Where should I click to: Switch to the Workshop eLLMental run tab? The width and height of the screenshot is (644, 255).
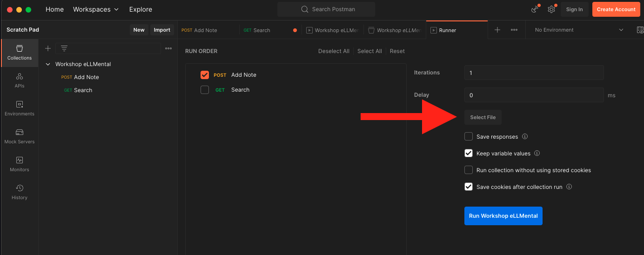[332, 30]
